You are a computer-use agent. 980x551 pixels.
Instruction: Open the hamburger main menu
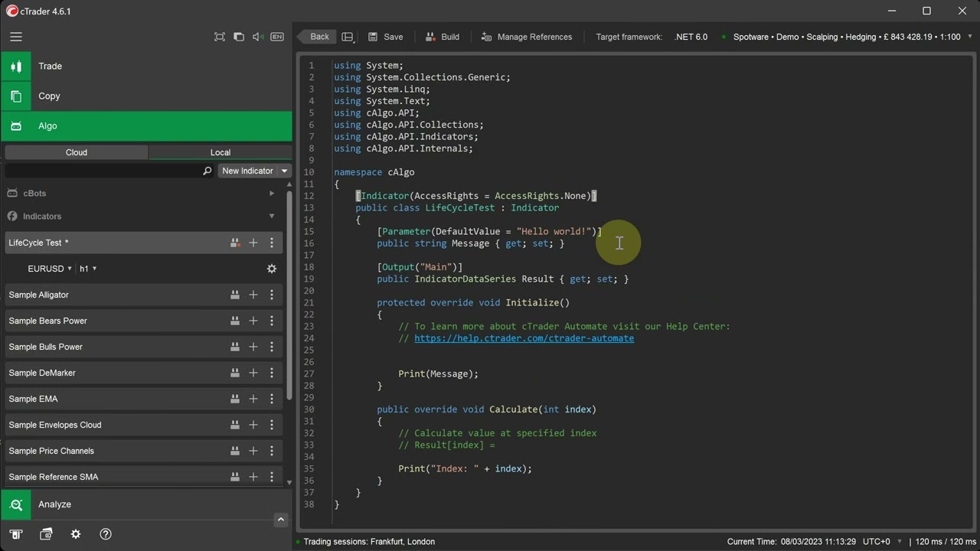click(16, 37)
